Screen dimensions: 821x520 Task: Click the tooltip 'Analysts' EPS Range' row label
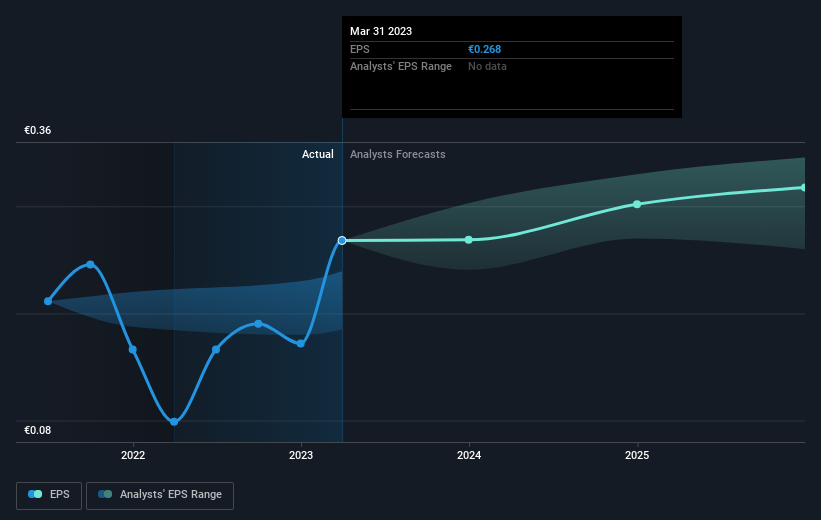point(401,67)
